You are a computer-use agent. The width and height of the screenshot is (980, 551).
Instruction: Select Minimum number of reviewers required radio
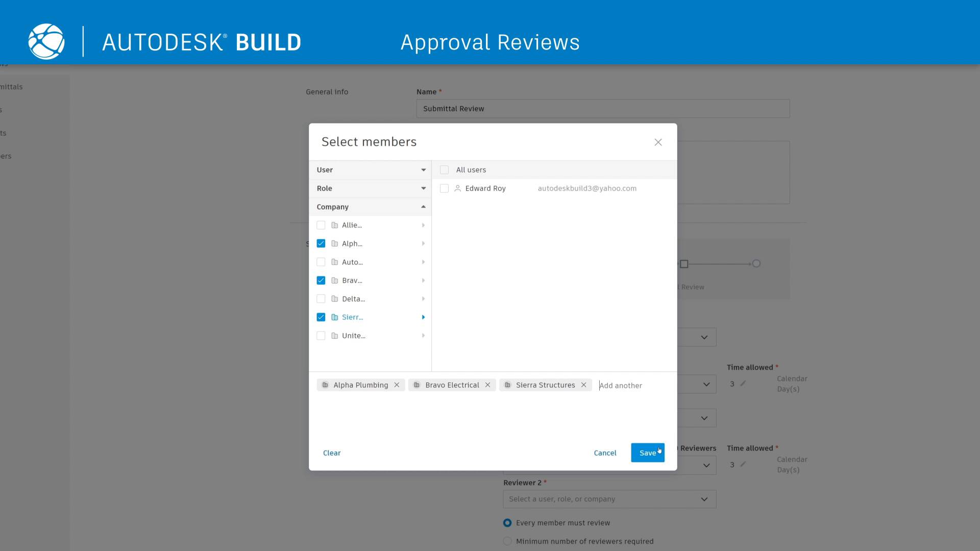coord(507,541)
